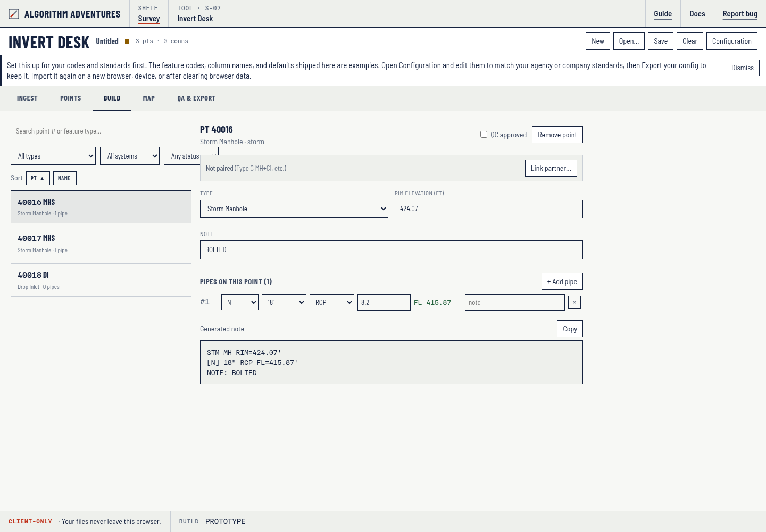Click the Save button
Viewport: 766px width, 532px height.
(661, 41)
